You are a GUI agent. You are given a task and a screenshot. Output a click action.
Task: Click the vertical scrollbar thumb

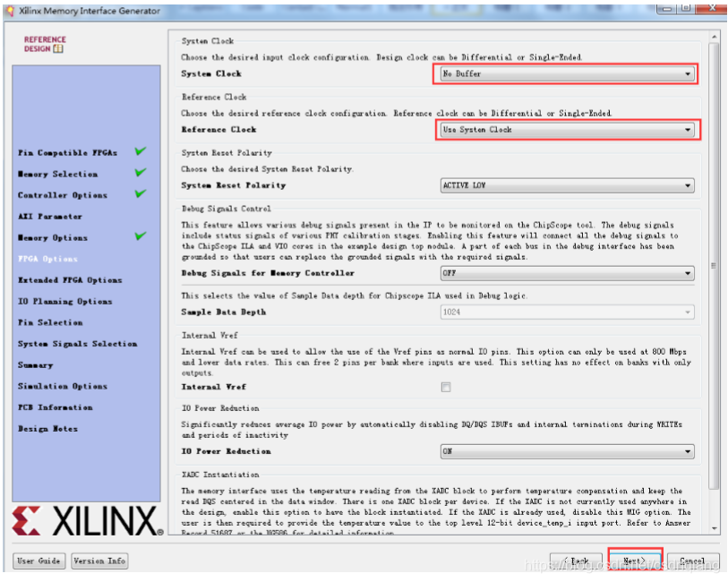point(714,266)
